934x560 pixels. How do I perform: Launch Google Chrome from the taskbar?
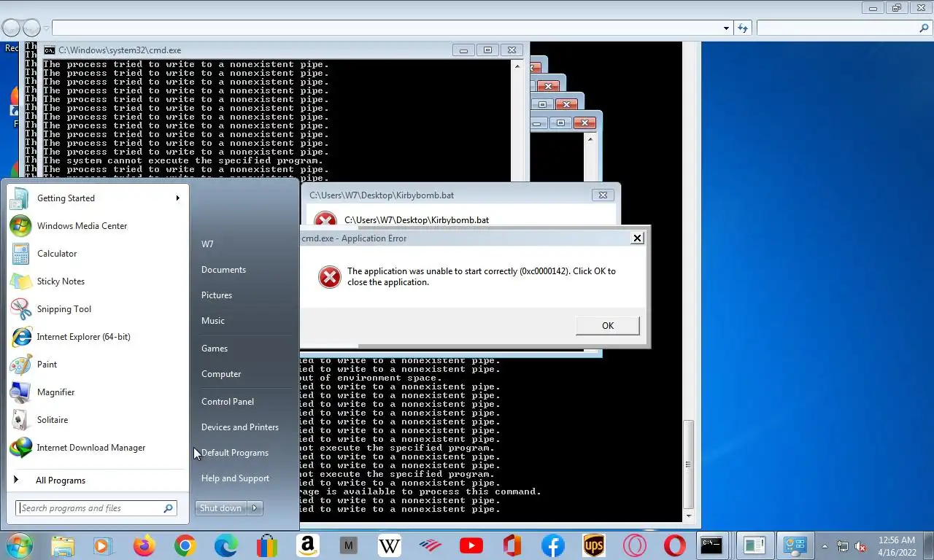(185, 545)
